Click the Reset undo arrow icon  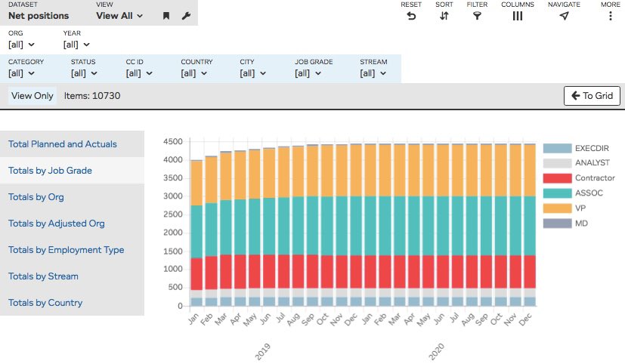point(411,16)
